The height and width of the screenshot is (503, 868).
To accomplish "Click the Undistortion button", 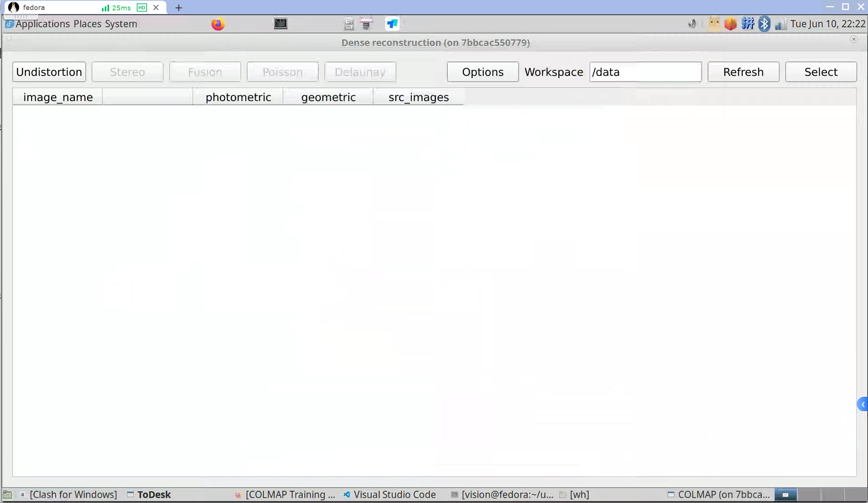I will (49, 72).
